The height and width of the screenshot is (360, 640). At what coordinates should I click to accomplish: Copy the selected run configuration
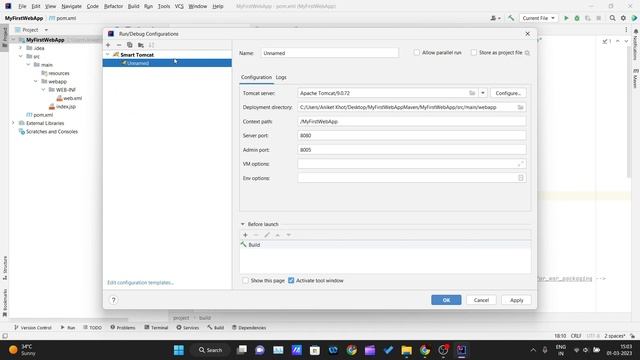point(130,45)
